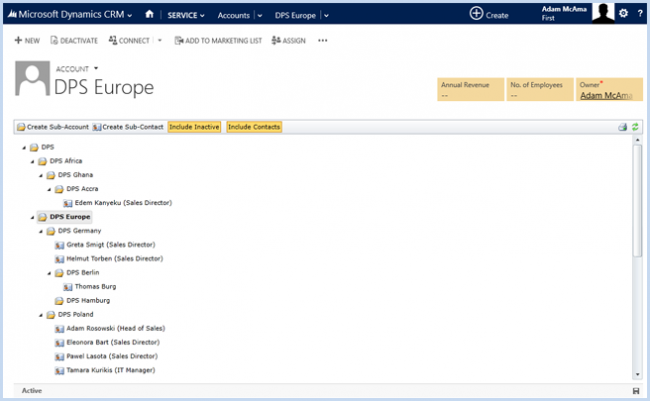Image resolution: width=650 pixels, height=401 pixels.
Task: Click Adam Rosowski's contact icon
Action: (59, 329)
